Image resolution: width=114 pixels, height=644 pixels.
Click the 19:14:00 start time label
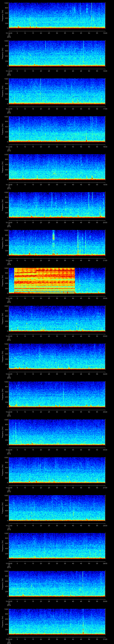[x=9, y=33]
